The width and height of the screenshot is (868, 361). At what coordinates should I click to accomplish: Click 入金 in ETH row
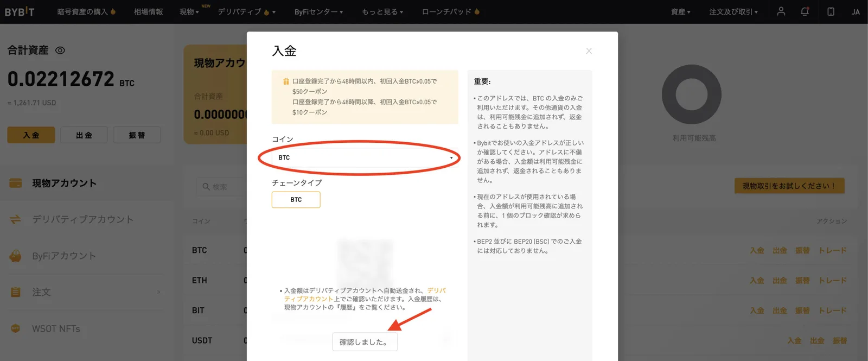pyautogui.click(x=757, y=281)
